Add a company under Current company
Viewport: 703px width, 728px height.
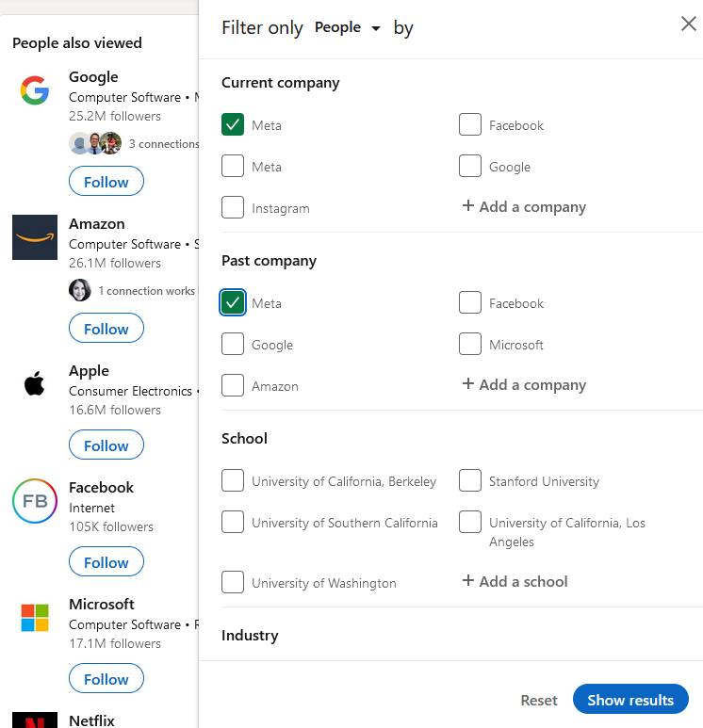[x=524, y=206]
